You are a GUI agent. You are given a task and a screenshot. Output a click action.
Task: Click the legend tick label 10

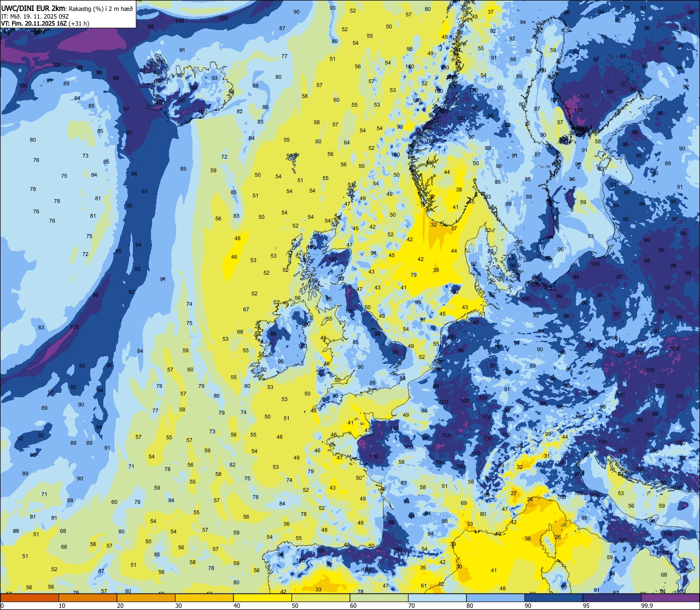pos(62,606)
